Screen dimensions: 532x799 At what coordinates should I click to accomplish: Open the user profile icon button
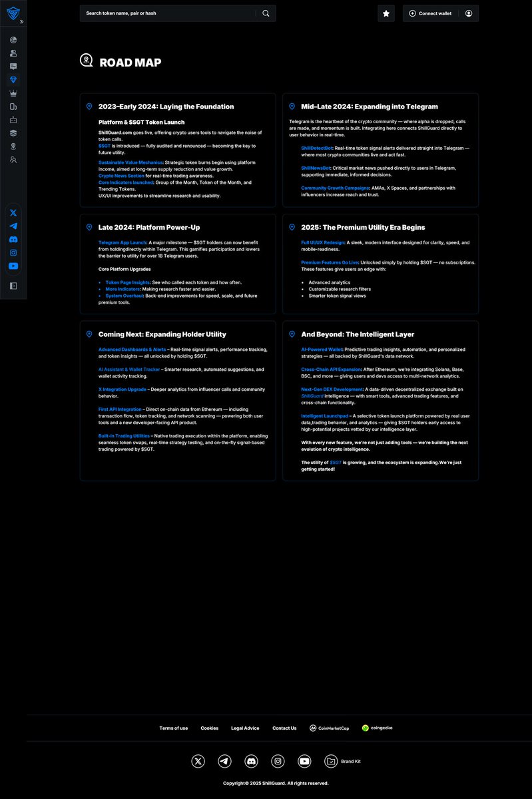pyautogui.click(x=469, y=13)
